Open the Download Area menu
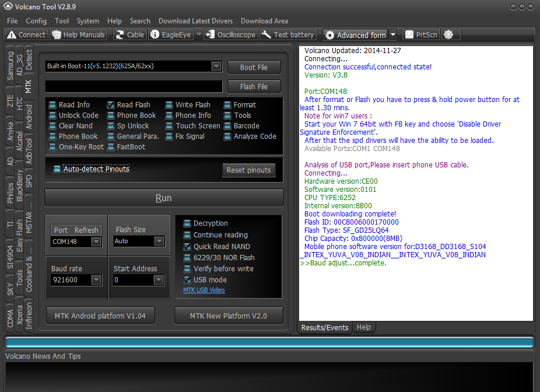Viewport: 540px width, 392px height. coord(264,21)
